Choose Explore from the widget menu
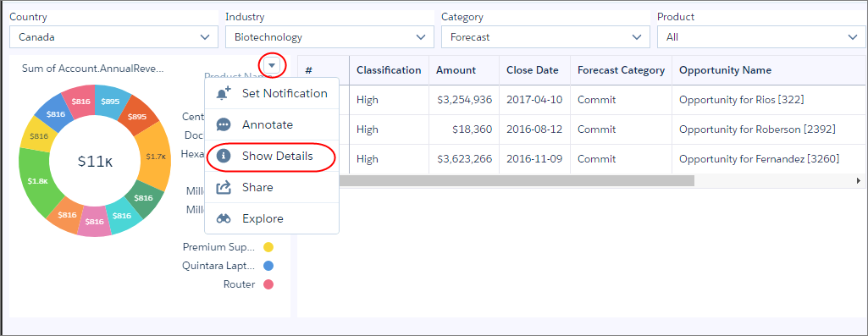Image resolution: width=868 pixels, height=336 pixels. click(272, 218)
